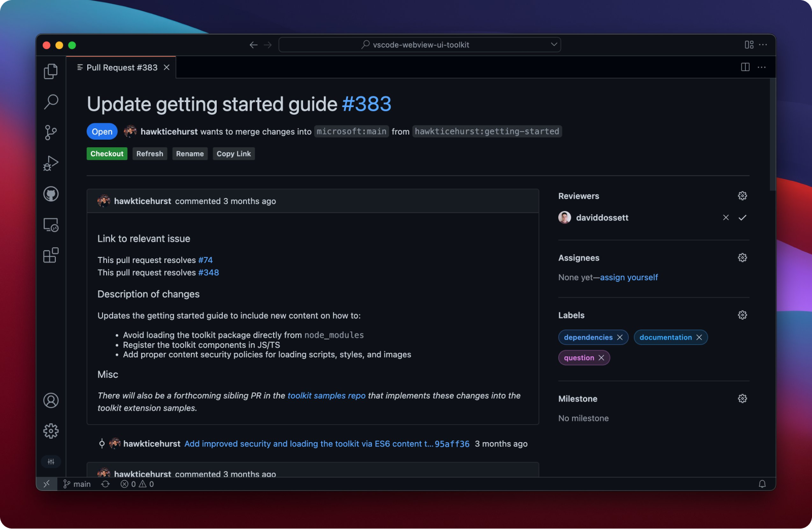This screenshot has width=812, height=529.
Task: Remove the question label
Action: pyautogui.click(x=601, y=358)
